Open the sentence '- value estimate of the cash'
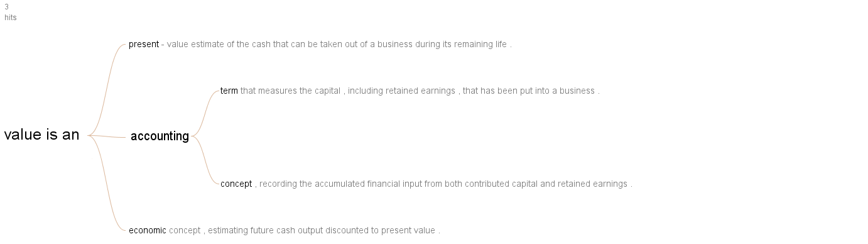The image size is (868, 244). [337, 45]
